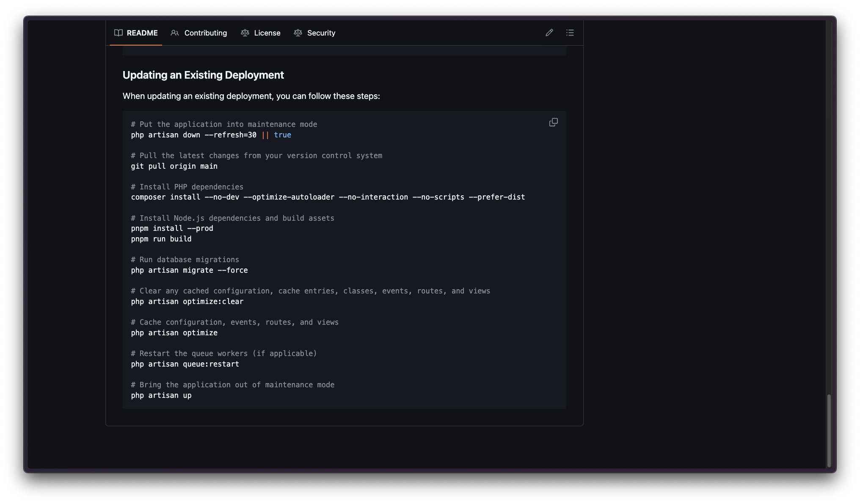Viewport: 860px width, 504px height.
Task: Click the book icon beside README
Action: point(119,33)
